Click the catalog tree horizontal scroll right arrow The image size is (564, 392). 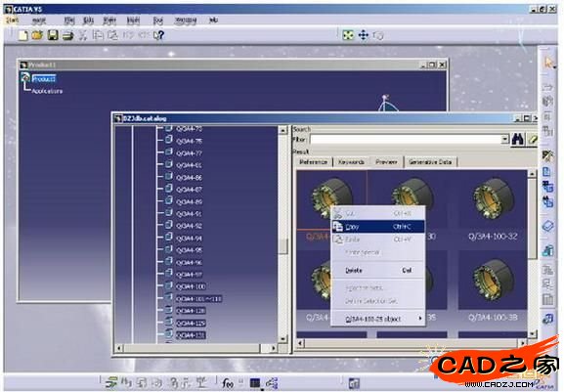274,348
